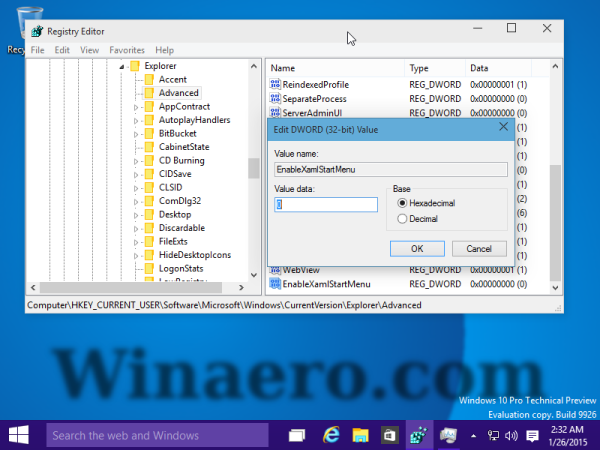Click the AppContract folder icon
600x450 pixels.
point(149,106)
